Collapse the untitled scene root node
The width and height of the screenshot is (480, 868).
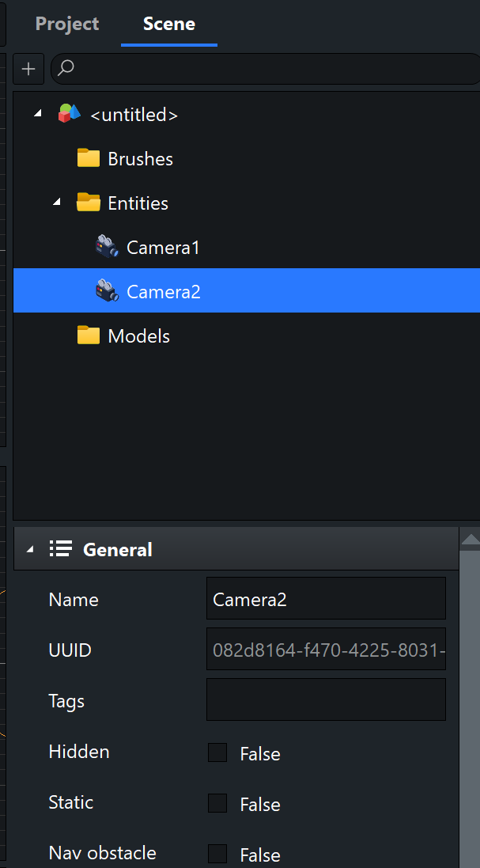pyautogui.click(x=38, y=114)
